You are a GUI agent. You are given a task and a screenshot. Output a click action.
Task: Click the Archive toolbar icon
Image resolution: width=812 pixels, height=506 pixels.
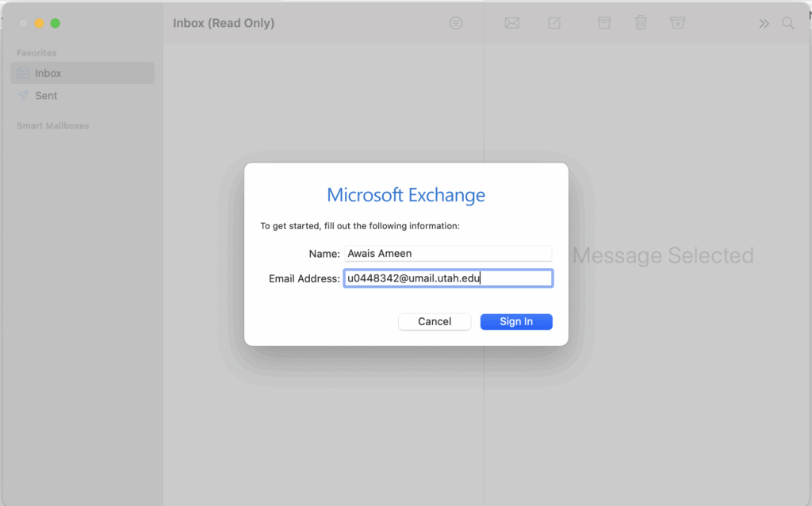(x=603, y=23)
